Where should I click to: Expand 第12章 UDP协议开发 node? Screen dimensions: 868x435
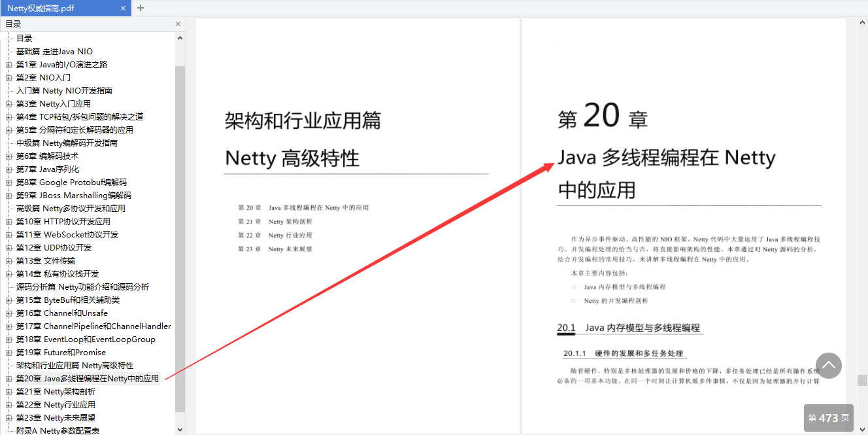9,248
